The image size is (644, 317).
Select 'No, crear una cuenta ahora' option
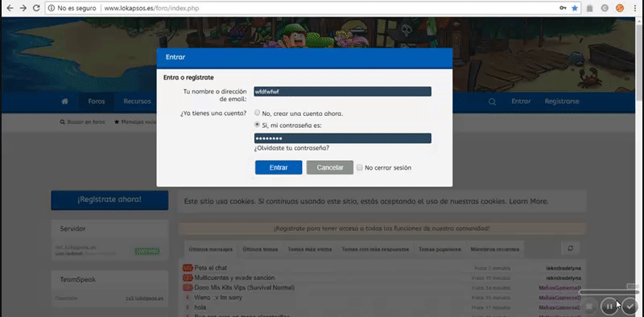click(x=257, y=113)
